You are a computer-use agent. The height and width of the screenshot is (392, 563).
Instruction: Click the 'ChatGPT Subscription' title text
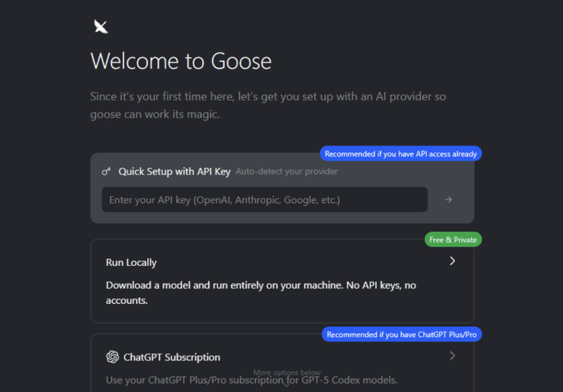tap(172, 357)
